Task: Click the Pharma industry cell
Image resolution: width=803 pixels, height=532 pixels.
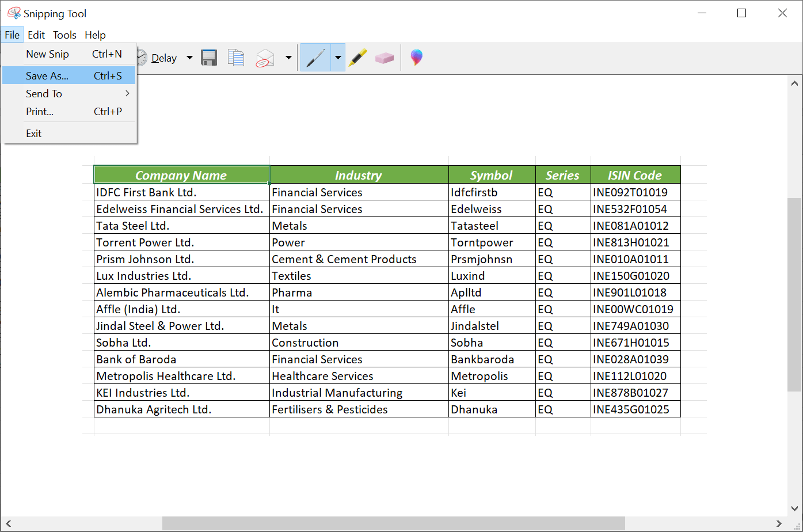Action: pyautogui.click(x=359, y=292)
